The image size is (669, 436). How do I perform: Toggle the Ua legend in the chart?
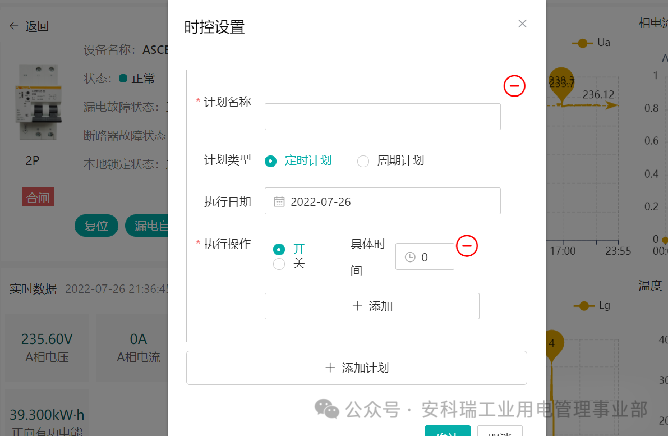[591, 43]
